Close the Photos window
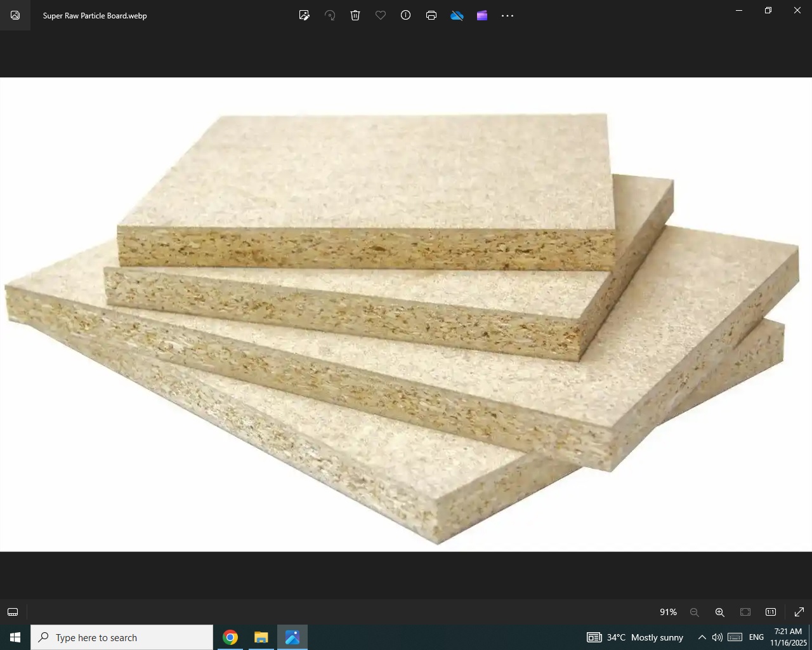Screen dimensions: 812x650 click(x=797, y=10)
